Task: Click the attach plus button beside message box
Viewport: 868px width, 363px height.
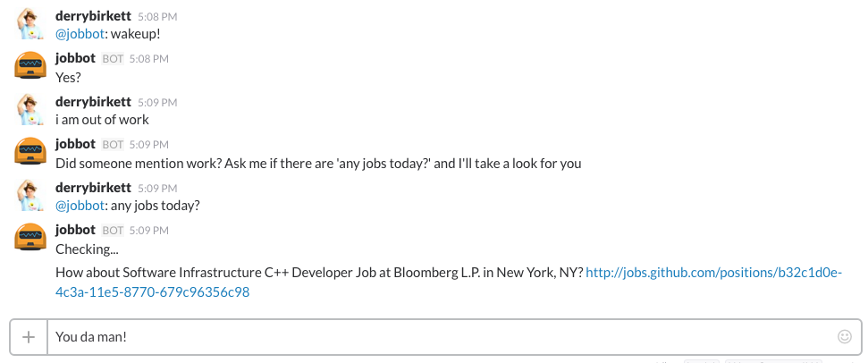Action: (x=29, y=336)
